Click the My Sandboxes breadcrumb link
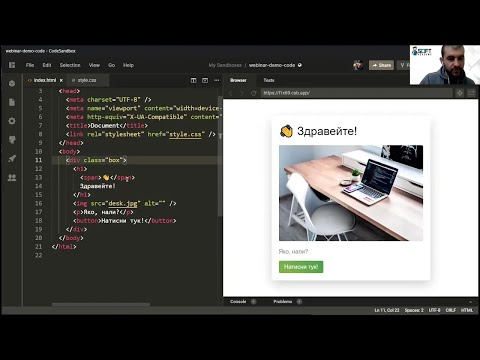The width and height of the screenshot is (480, 360). (x=225, y=65)
